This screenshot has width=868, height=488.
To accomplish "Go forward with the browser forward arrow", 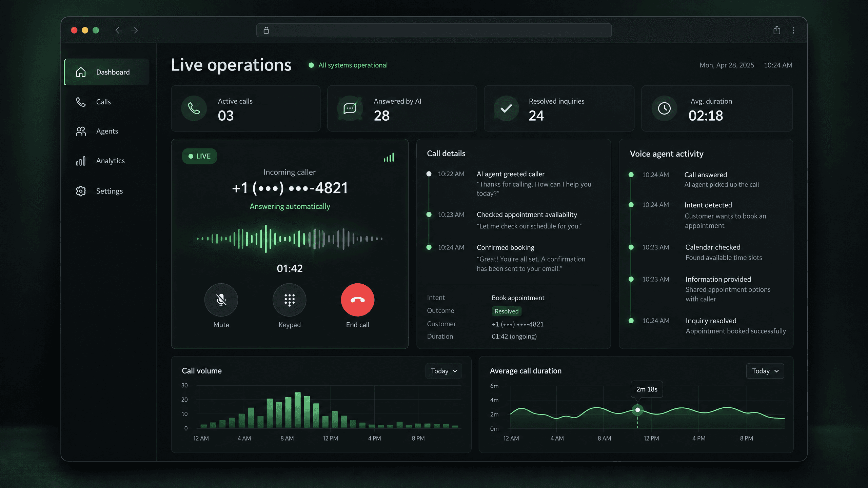I will click(135, 30).
